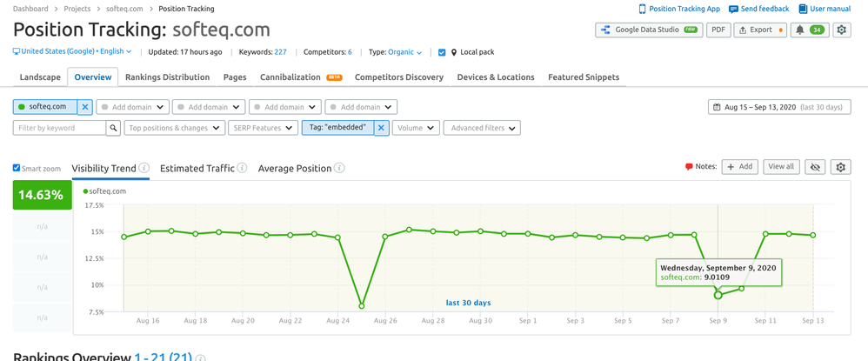Image resolution: width=868 pixels, height=361 pixels.
Task: Switch chart to Average Position
Action: point(295,168)
